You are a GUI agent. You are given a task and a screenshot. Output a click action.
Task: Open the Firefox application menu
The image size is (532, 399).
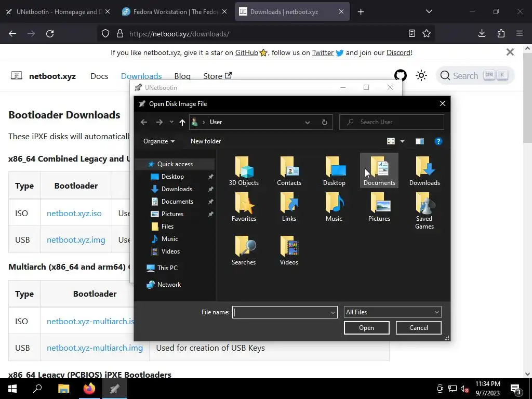click(520, 34)
